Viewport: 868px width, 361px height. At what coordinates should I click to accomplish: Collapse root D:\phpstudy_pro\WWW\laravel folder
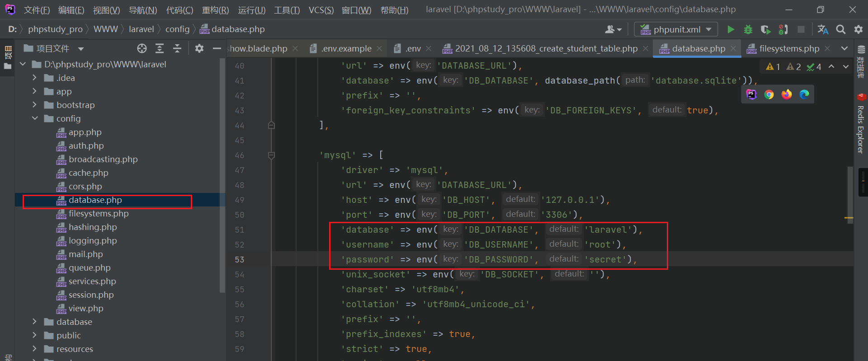coord(23,64)
